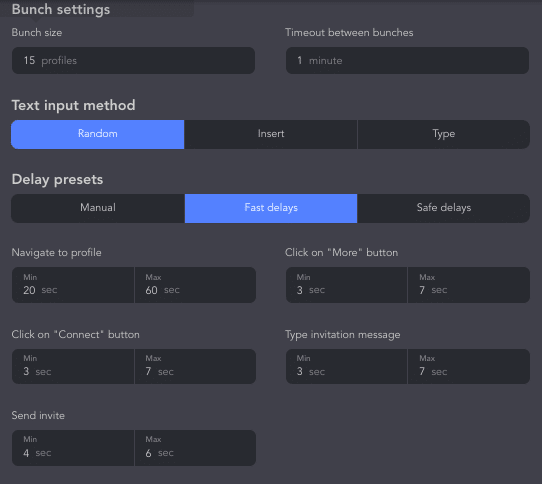Click the "Send invite" label
This screenshot has width=542, height=484.
(x=38, y=416)
